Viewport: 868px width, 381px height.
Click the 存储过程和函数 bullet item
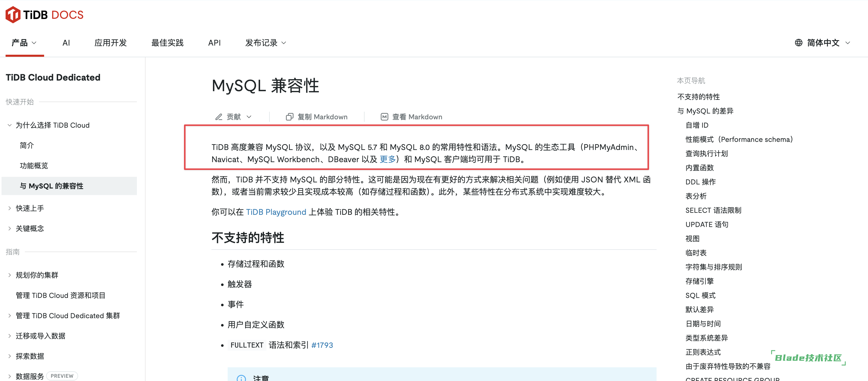[x=256, y=264]
